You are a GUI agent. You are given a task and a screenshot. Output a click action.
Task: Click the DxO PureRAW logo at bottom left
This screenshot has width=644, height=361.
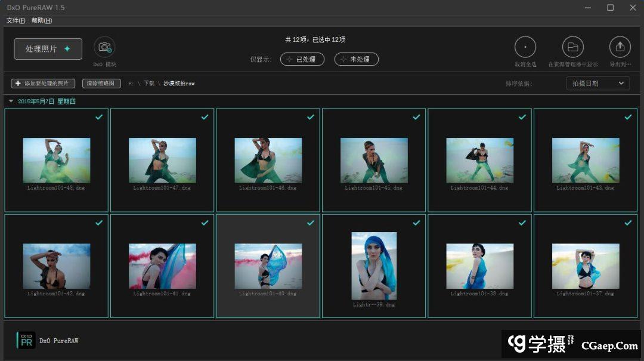pyautogui.click(x=26, y=340)
